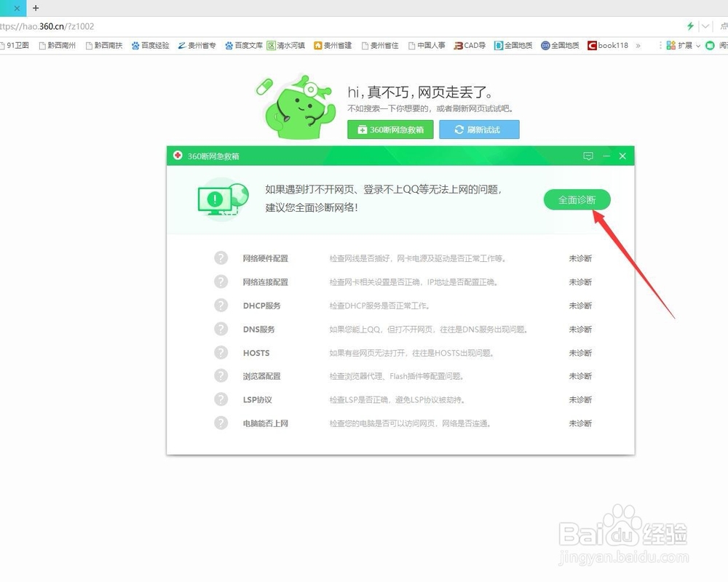Open the lightning icon dropdown arrow

(x=705, y=25)
